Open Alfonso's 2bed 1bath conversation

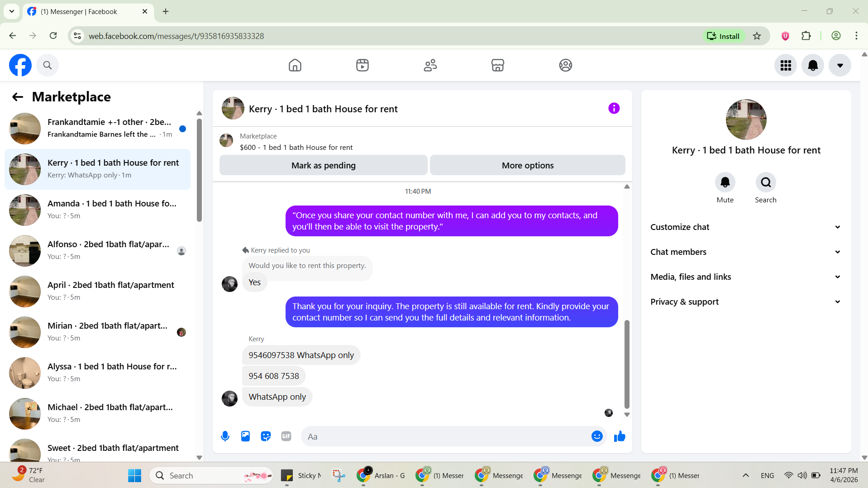coord(97,251)
